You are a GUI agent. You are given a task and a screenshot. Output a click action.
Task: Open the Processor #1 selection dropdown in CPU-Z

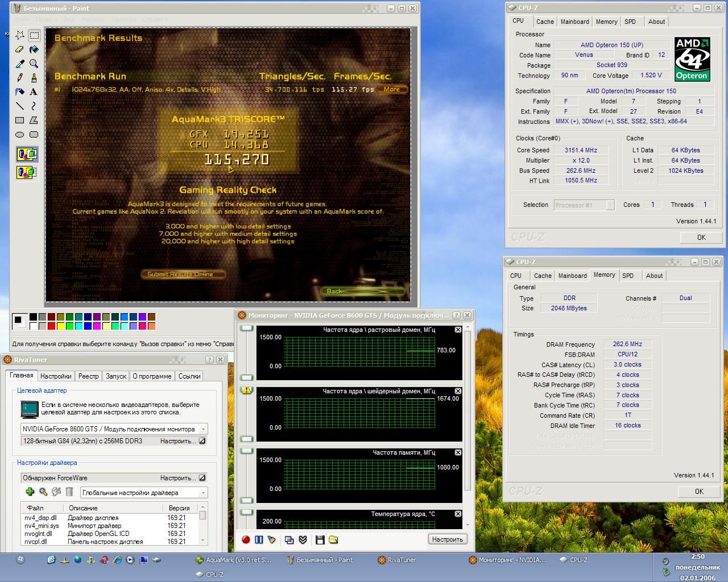610,205
